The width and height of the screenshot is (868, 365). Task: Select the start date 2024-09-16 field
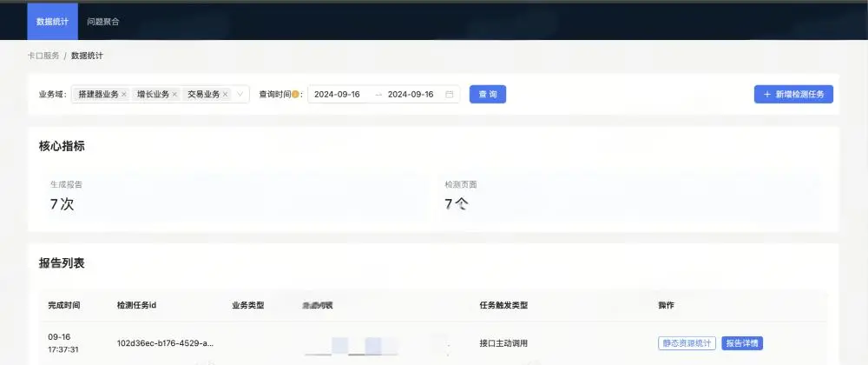[x=337, y=95]
